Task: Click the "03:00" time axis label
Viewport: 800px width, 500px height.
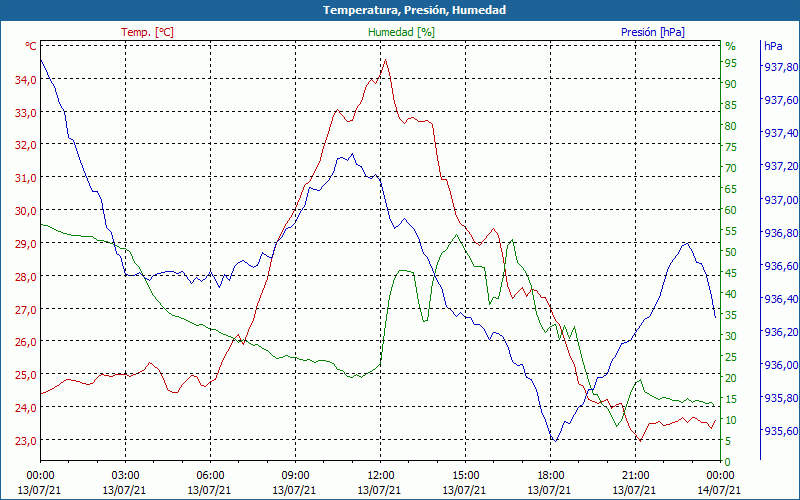Action: coord(125,476)
